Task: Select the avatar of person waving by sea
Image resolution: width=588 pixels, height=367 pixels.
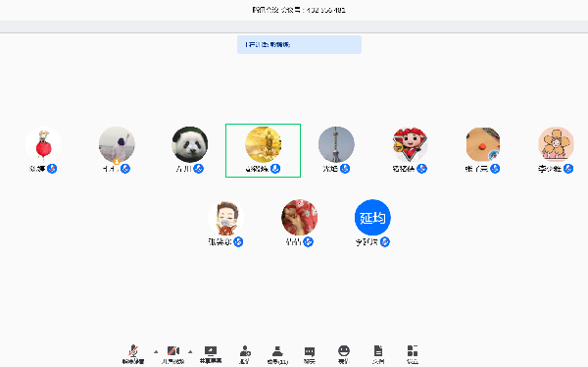Action: pos(117,144)
